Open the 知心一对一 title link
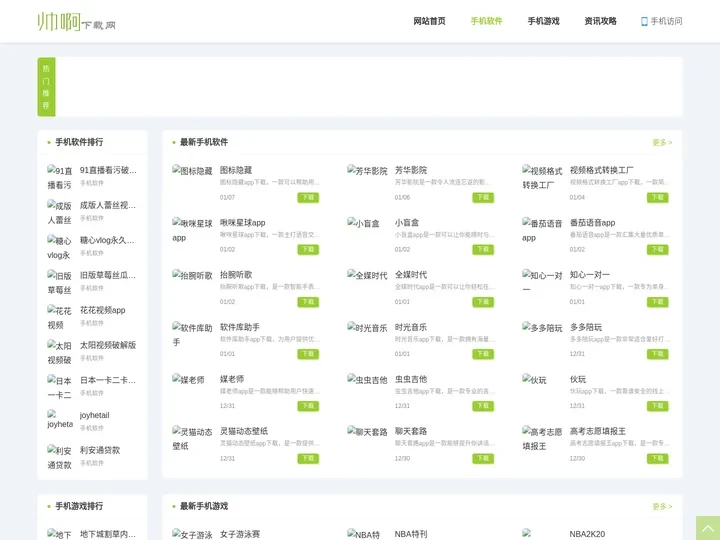Screen dimensions: 720x540 tap(590, 275)
